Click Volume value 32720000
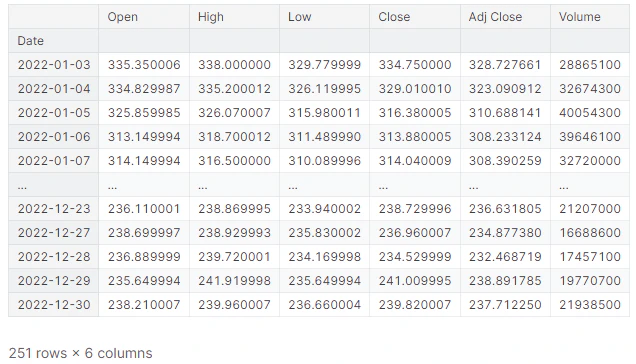The height and width of the screenshot is (364, 636). [590, 161]
